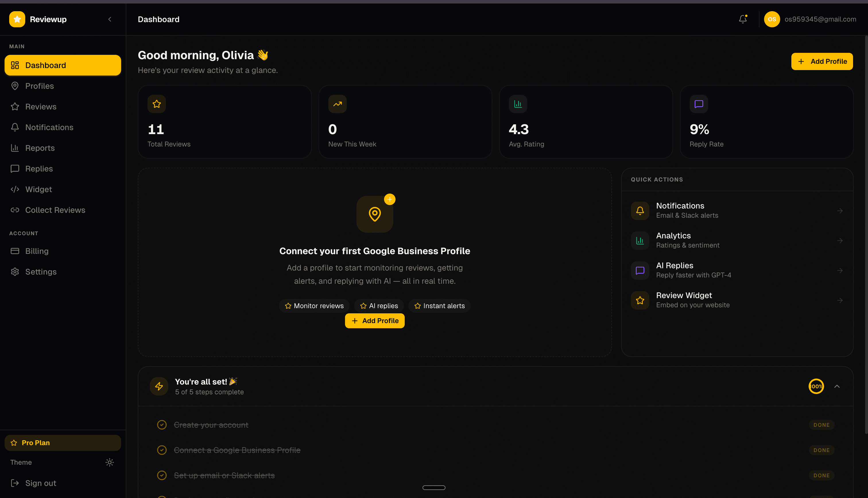Click the Add Profile button
The width and height of the screenshot is (868, 498).
(822, 61)
